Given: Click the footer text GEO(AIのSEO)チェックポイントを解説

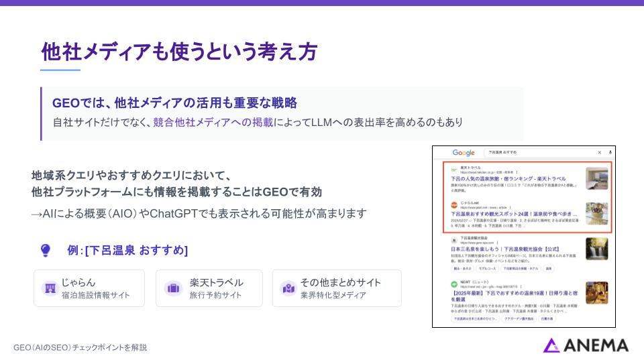Looking at the screenshot, I should [x=80, y=347].
